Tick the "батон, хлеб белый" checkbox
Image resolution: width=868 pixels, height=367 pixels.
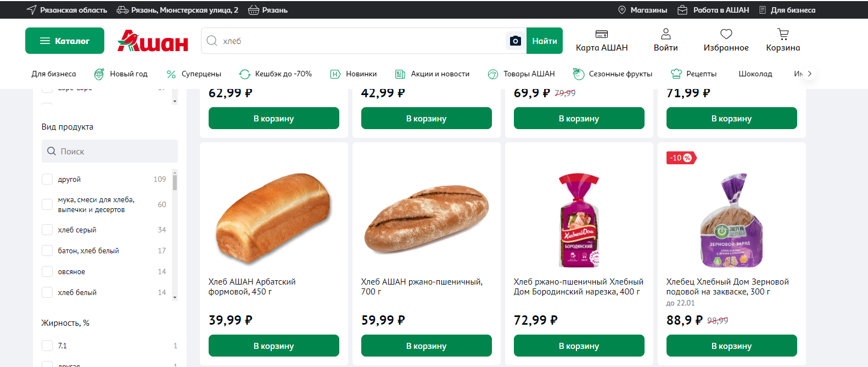[x=47, y=251]
